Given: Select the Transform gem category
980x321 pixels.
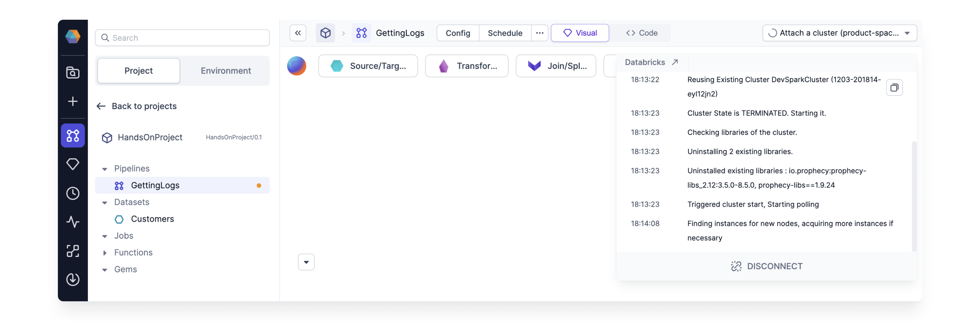Looking at the screenshot, I should [467, 66].
